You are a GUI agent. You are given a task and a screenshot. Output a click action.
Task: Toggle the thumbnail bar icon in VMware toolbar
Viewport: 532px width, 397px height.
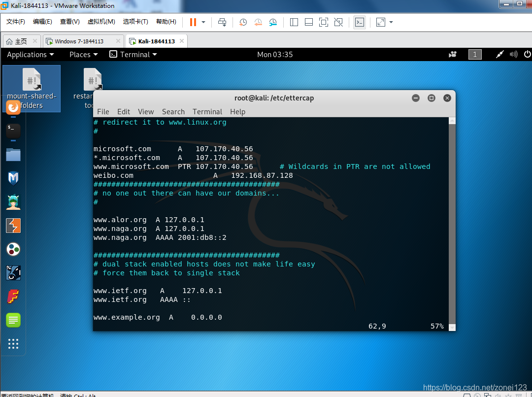pyautogui.click(x=309, y=22)
